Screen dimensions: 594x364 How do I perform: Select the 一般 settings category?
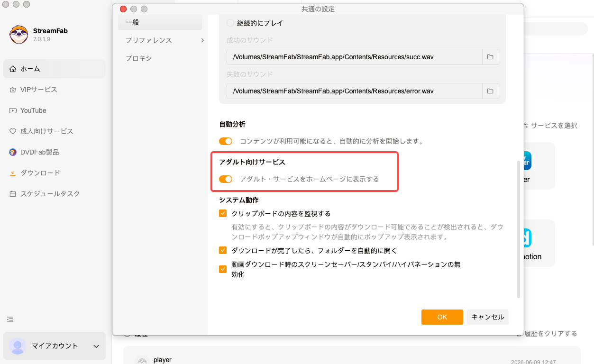tap(160, 22)
